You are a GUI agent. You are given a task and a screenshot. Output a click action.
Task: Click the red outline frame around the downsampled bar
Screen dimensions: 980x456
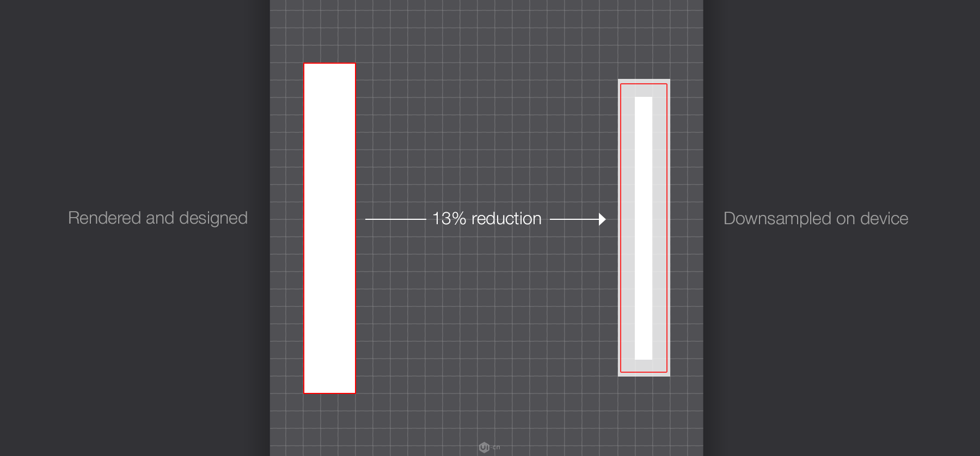point(644,228)
